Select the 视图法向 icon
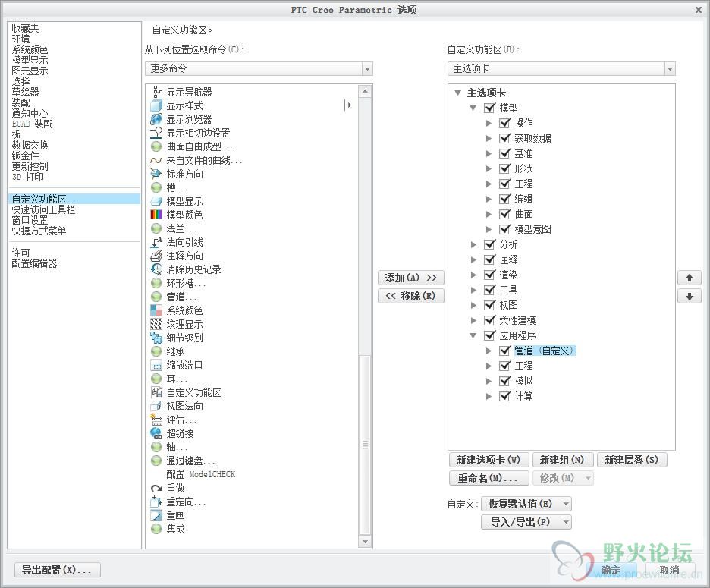 coord(156,406)
